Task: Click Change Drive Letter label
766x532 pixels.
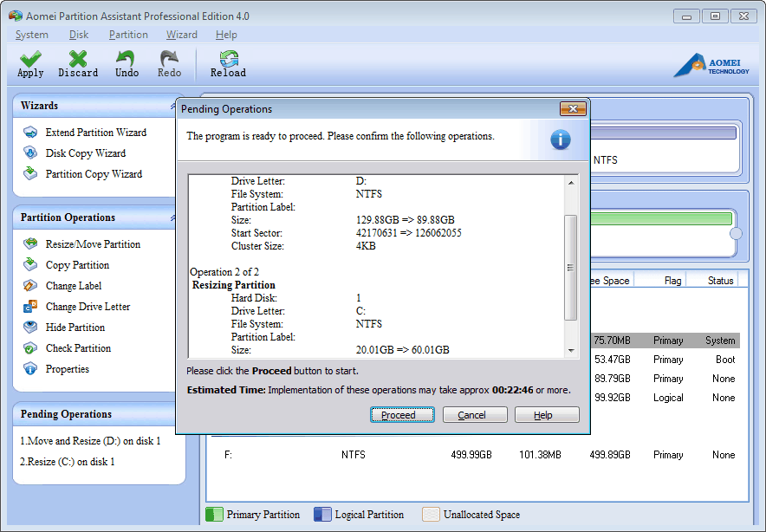Action: [88, 307]
